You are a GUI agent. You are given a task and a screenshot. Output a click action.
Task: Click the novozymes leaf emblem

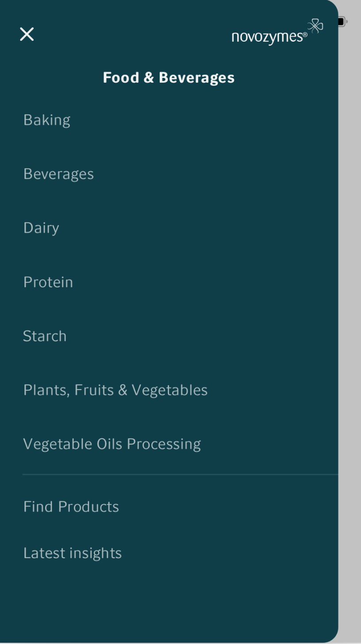315,26
